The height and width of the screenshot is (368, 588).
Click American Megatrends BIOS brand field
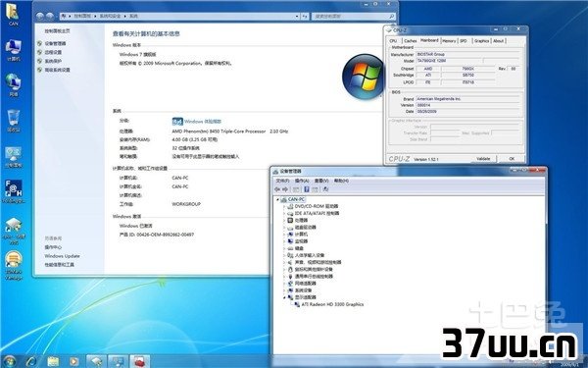tap(468, 99)
